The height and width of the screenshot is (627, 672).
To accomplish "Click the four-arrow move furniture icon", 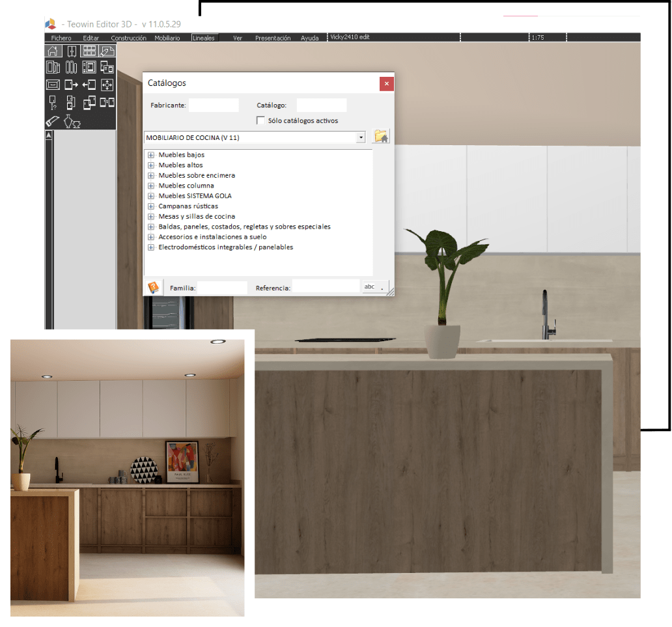I will coord(107,85).
